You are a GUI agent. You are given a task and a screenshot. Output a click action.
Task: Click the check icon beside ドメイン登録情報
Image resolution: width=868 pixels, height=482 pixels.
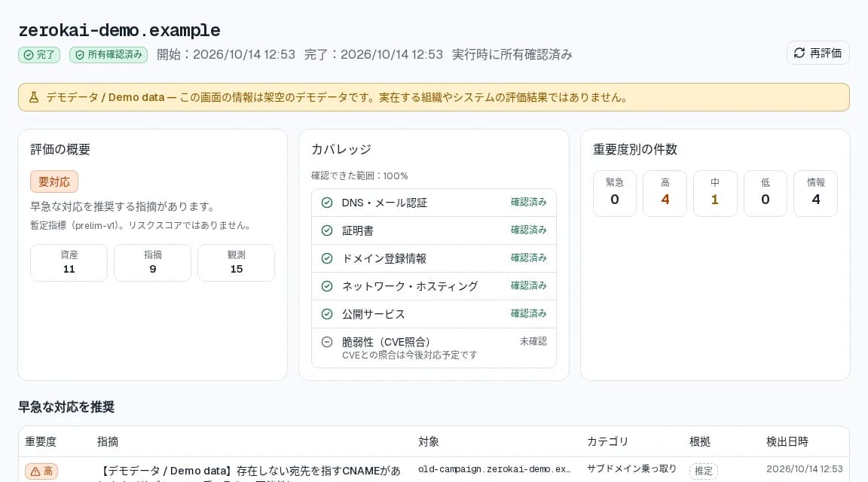pyautogui.click(x=327, y=258)
